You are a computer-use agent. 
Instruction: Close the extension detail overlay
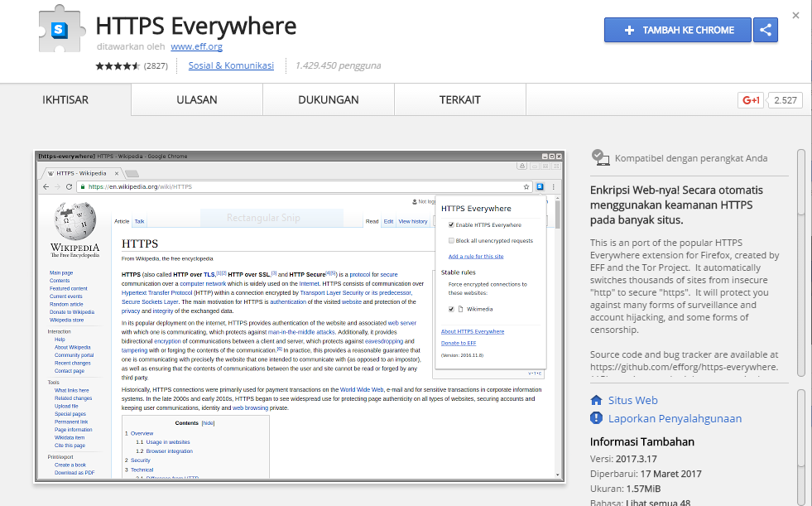coord(795,16)
